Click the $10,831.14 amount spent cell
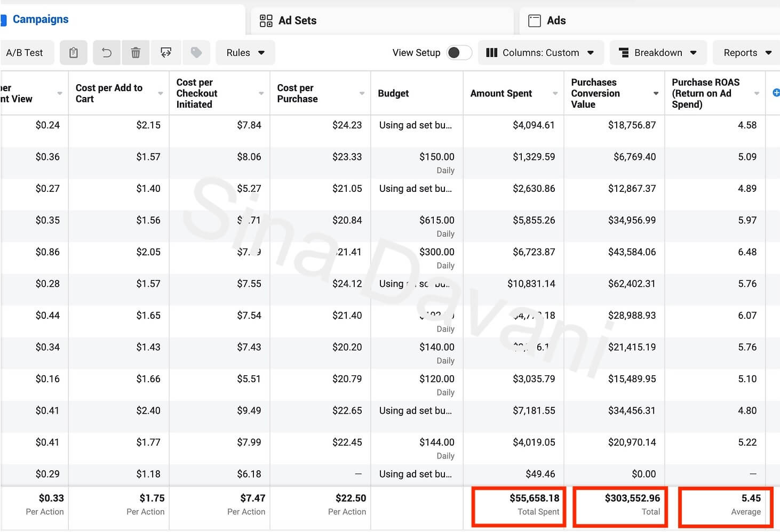The width and height of the screenshot is (780, 532). (531, 284)
